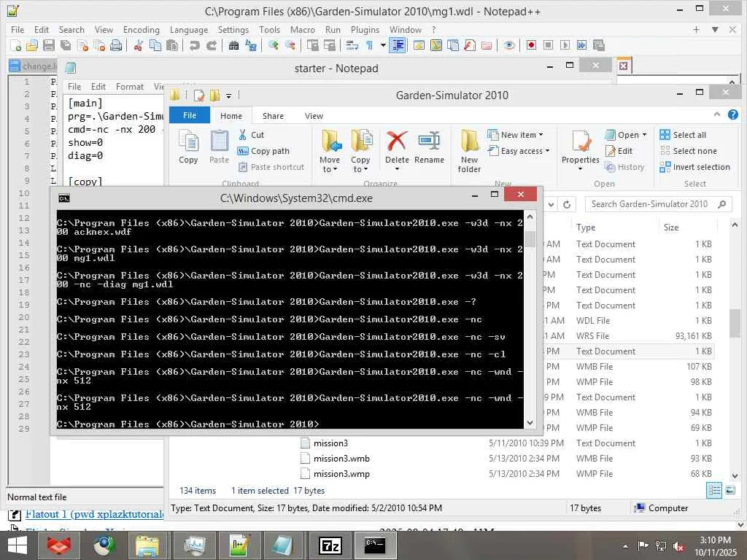Open the Quick Access Toolbar customize arrow
747x560 pixels.
click(x=228, y=96)
